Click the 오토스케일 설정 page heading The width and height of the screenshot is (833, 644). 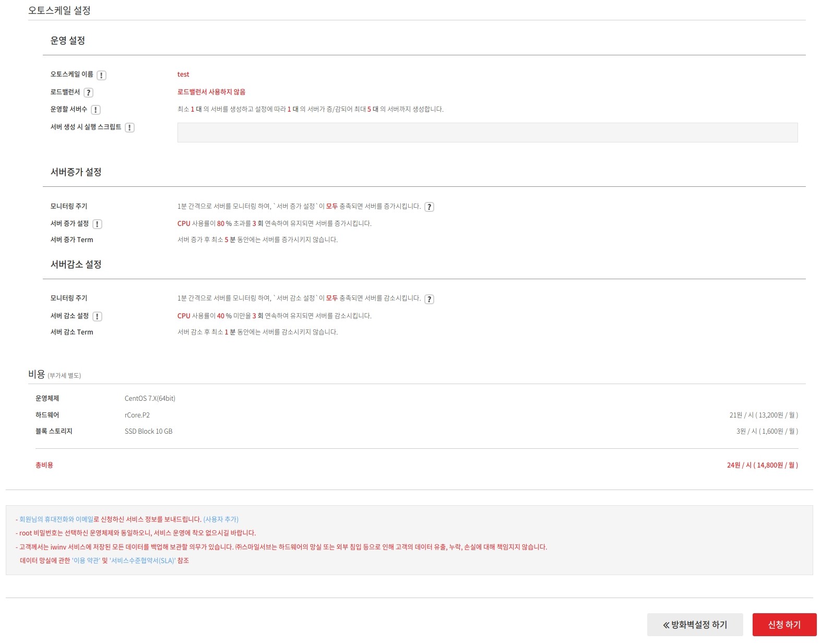pos(59,10)
